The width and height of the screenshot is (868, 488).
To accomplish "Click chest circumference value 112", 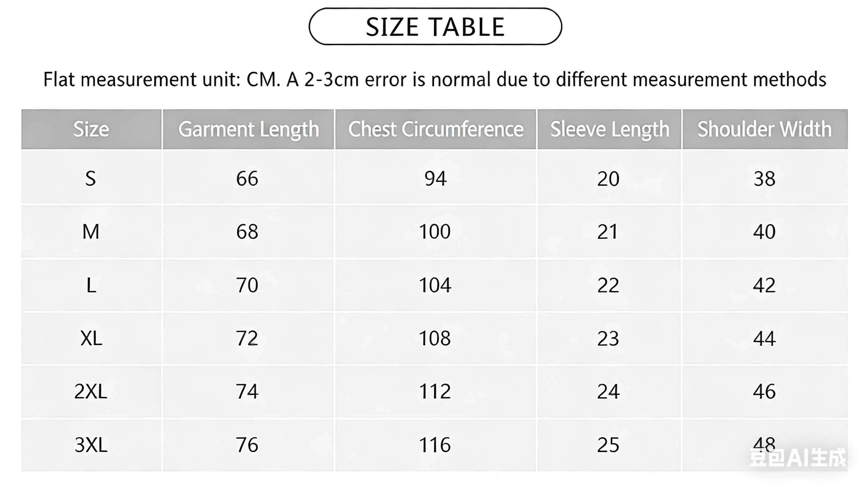I will (x=434, y=391).
